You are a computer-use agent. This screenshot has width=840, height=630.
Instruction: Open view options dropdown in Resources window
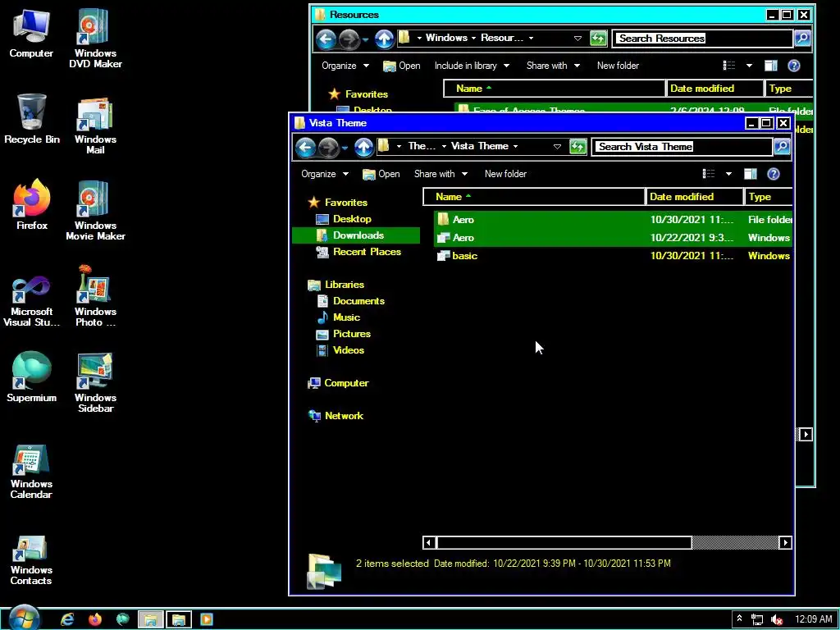click(x=749, y=66)
